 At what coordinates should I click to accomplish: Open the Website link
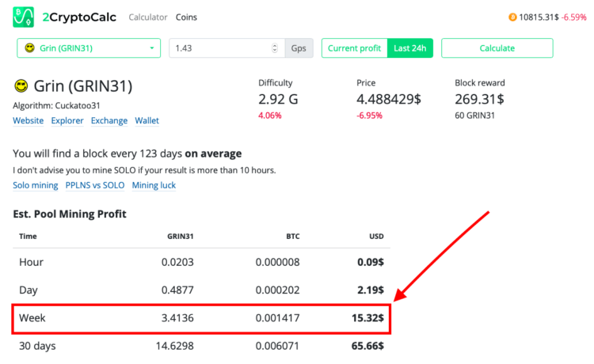29,120
